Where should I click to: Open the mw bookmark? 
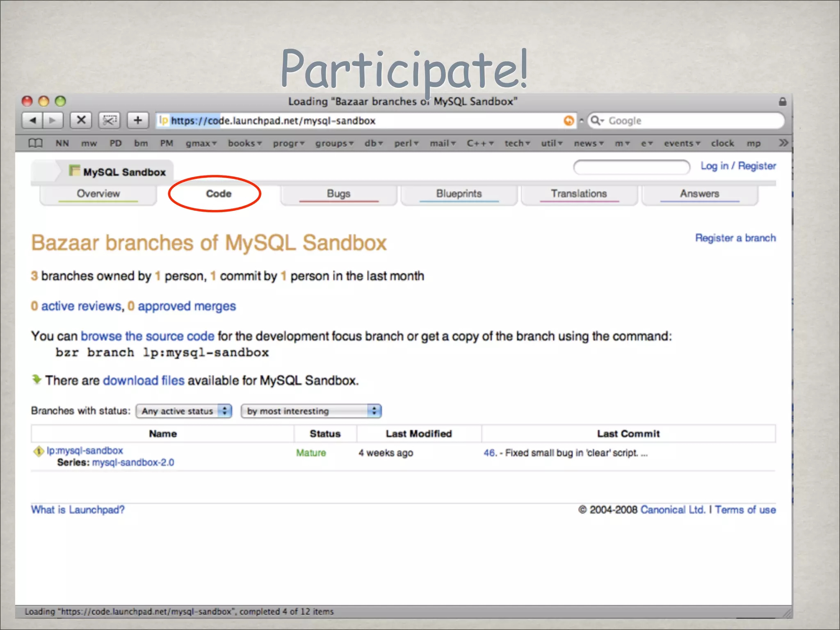(x=89, y=143)
